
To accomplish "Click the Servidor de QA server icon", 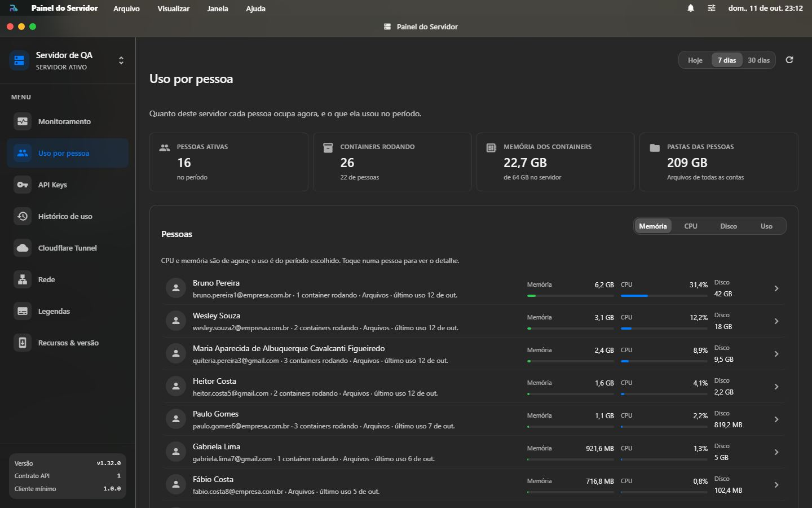I will 19,60.
